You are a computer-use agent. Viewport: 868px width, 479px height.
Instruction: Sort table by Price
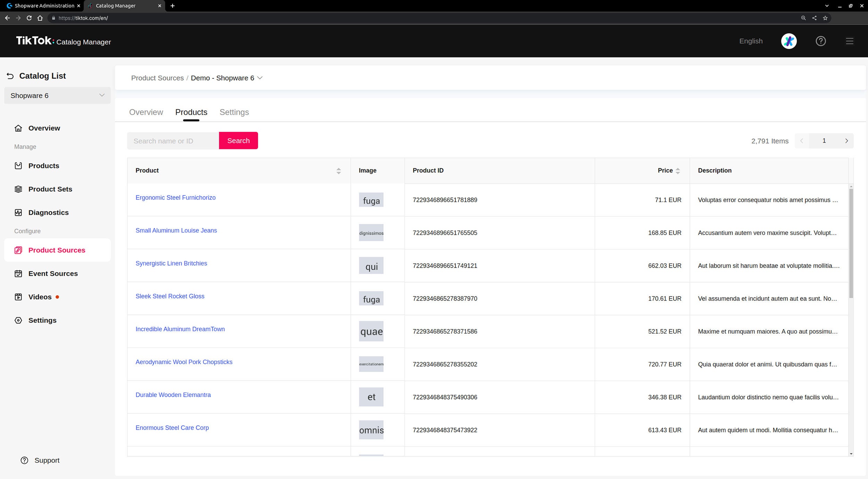pyautogui.click(x=678, y=171)
